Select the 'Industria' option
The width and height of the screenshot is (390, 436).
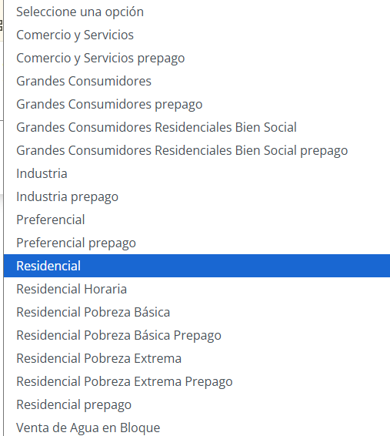click(197, 173)
